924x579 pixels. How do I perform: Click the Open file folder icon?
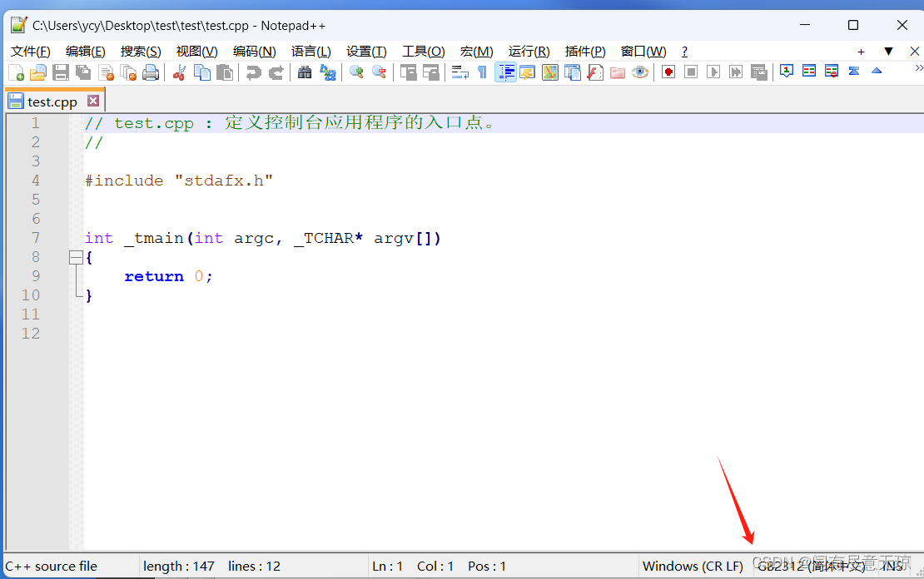point(38,72)
